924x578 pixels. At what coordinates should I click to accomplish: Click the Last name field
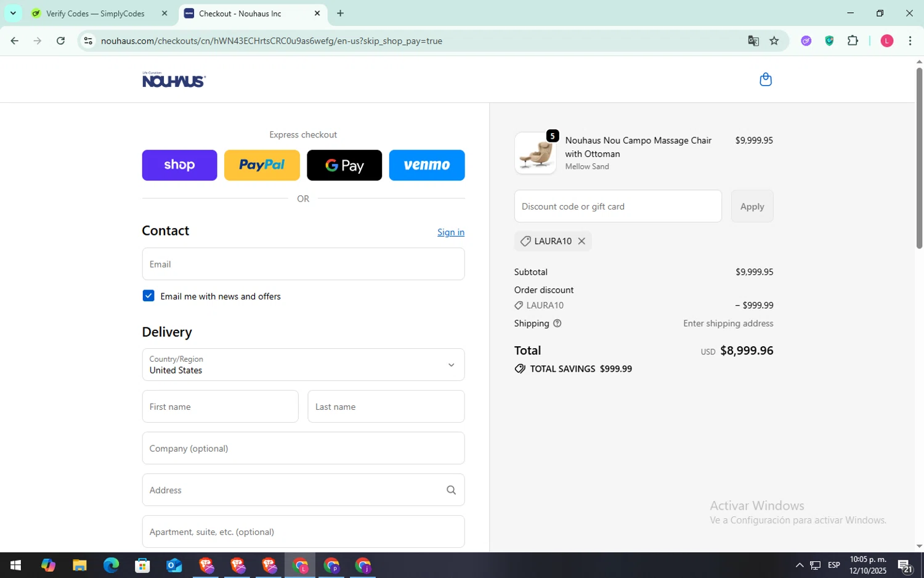click(x=386, y=407)
